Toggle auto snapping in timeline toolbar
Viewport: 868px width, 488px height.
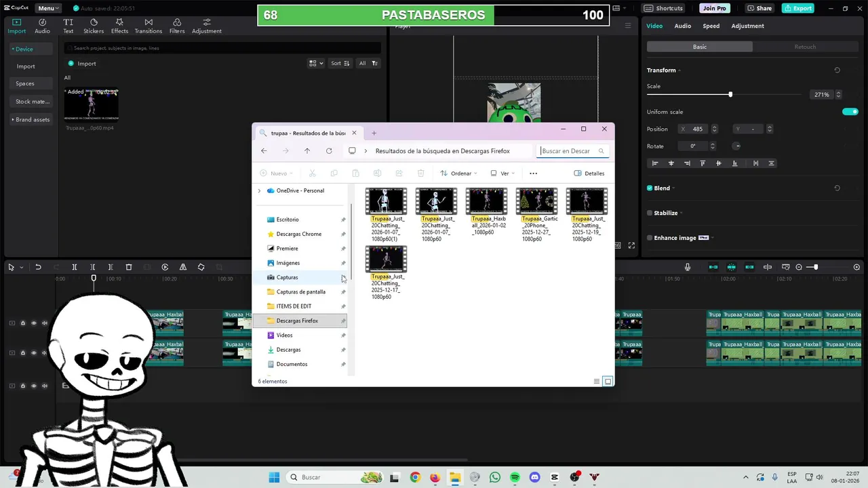coord(732,267)
